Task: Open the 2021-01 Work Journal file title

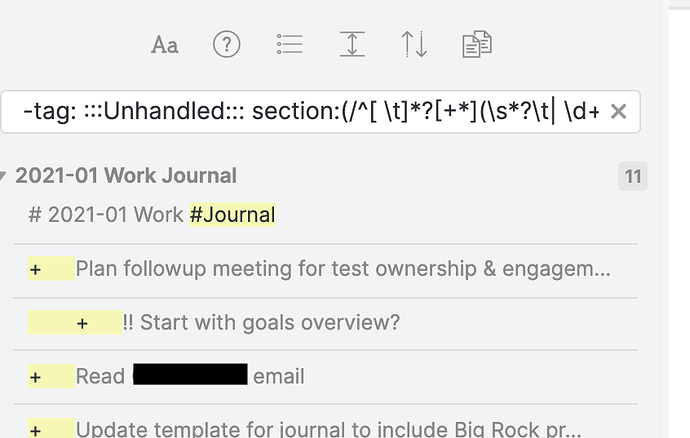Action: click(x=126, y=176)
